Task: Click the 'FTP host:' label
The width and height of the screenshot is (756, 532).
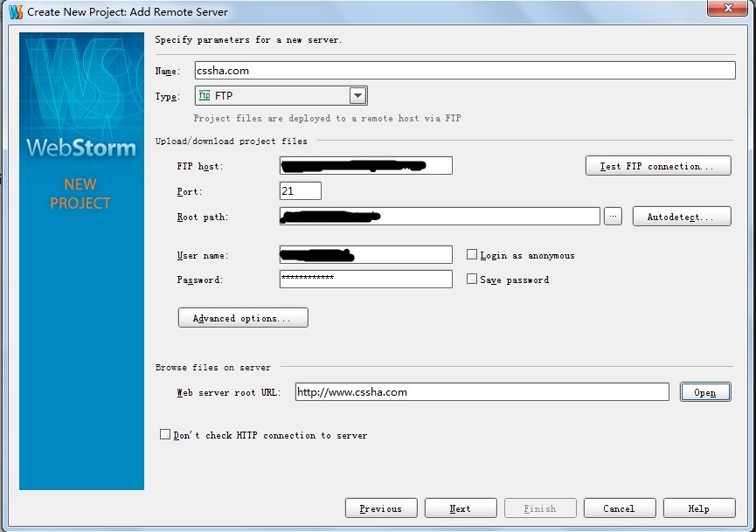Action: [x=199, y=166]
